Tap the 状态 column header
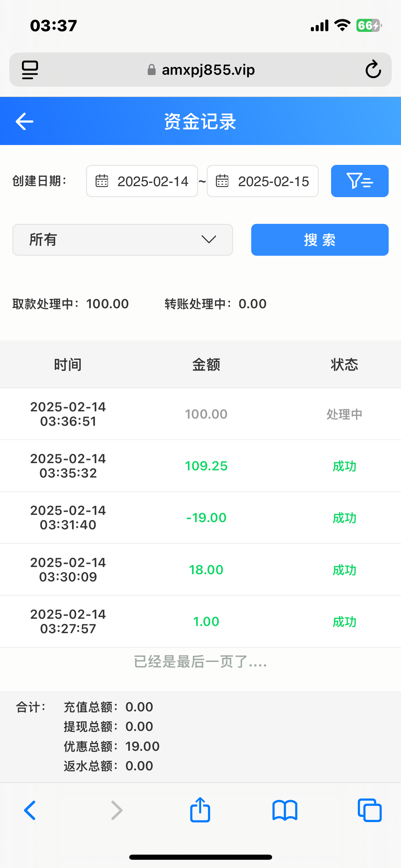 coord(344,364)
